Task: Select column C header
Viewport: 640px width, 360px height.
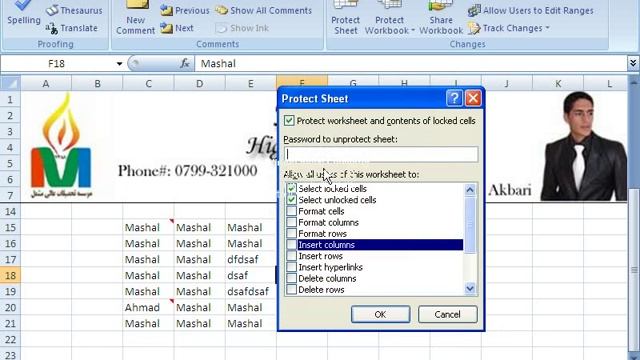Action: [x=148, y=84]
